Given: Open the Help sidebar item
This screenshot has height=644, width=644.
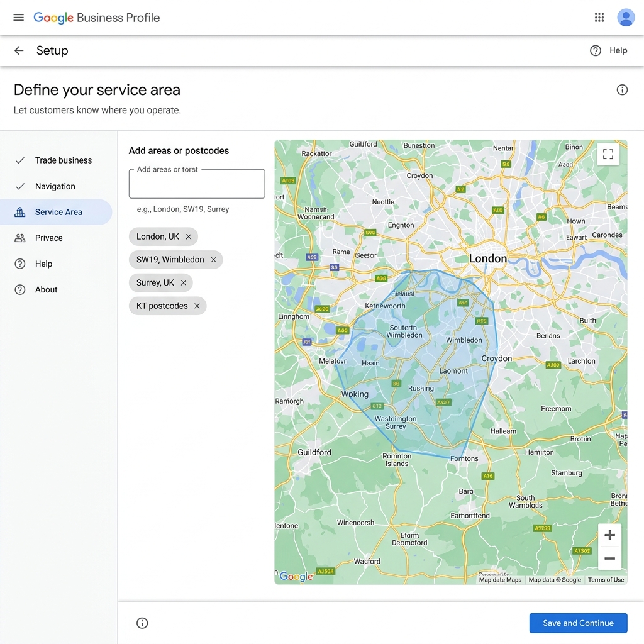Looking at the screenshot, I should [x=56, y=264].
